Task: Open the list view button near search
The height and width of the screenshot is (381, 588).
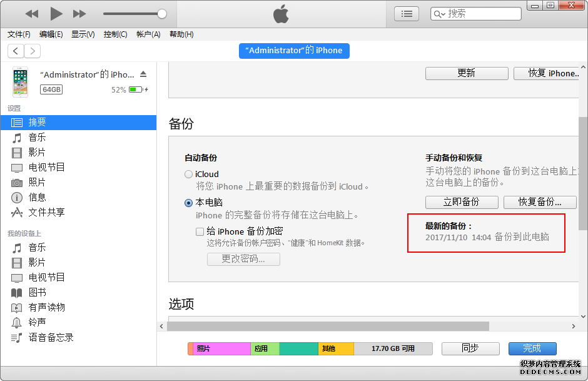Action: pos(407,14)
